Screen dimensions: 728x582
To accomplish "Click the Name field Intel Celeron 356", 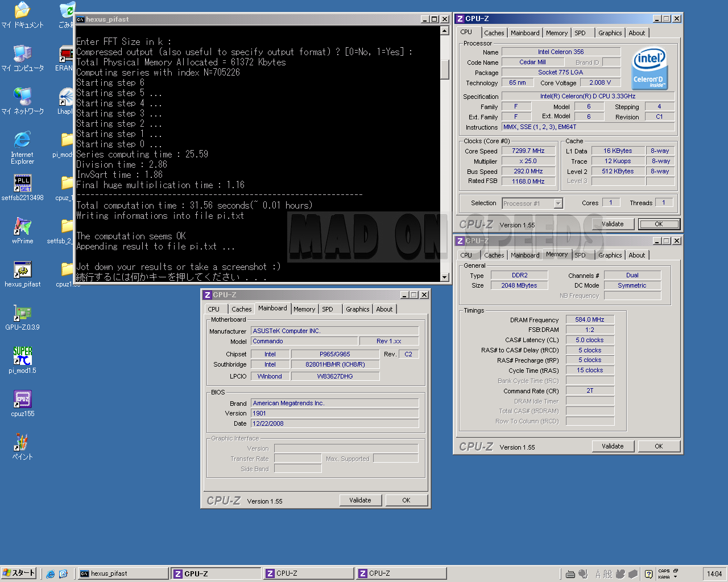I will click(x=561, y=52).
